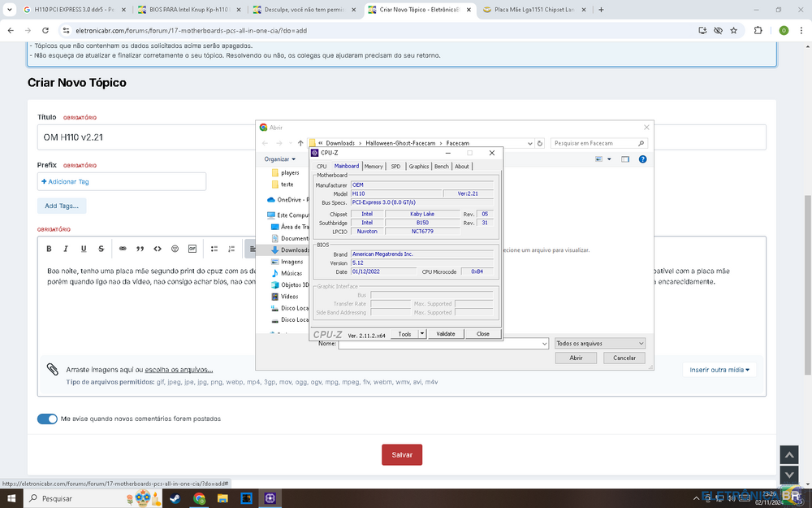Toggle the new comments notification switch
812x508 pixels.
(x=47, y=419)
